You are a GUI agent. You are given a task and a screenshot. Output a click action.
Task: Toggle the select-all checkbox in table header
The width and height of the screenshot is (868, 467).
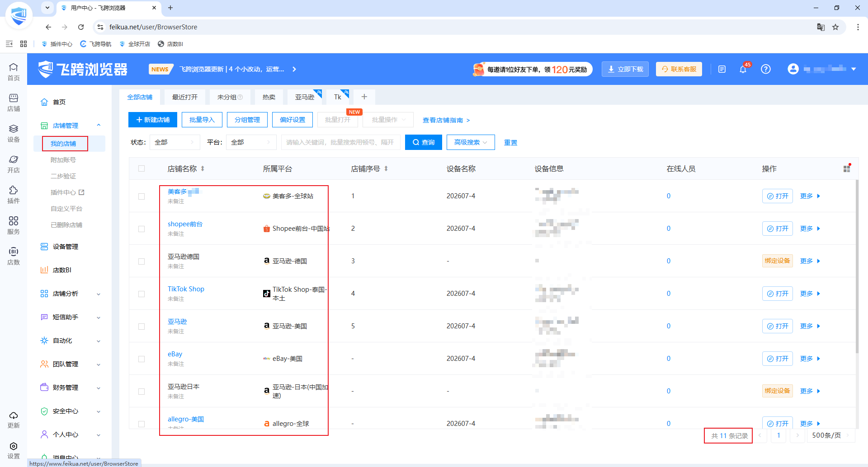pyautogui.click(x=142, y=168)
